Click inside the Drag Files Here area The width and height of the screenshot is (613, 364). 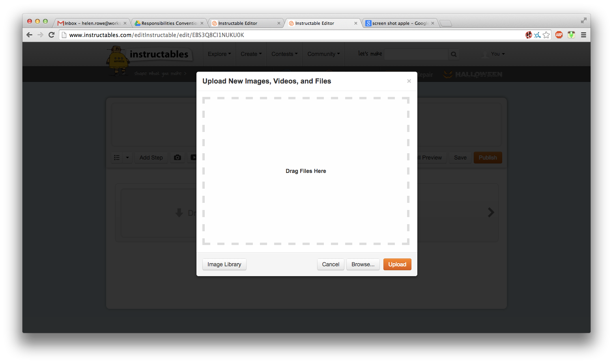pos(306,171)
